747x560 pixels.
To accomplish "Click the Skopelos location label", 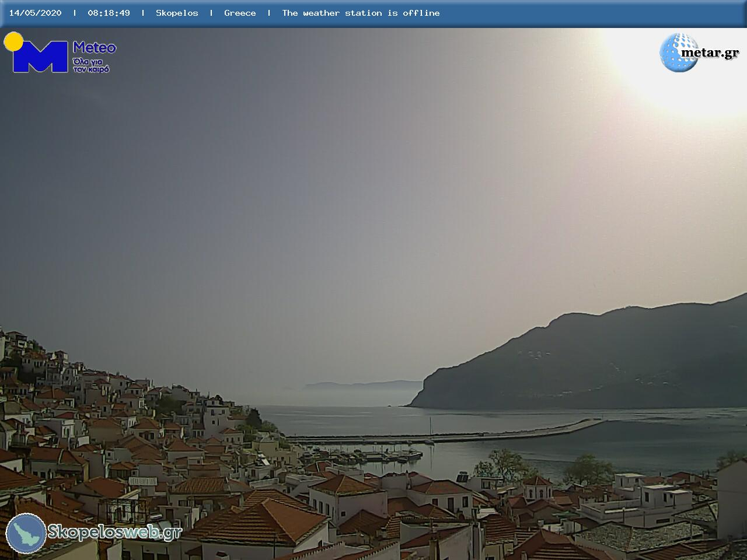I will (177, 13).
